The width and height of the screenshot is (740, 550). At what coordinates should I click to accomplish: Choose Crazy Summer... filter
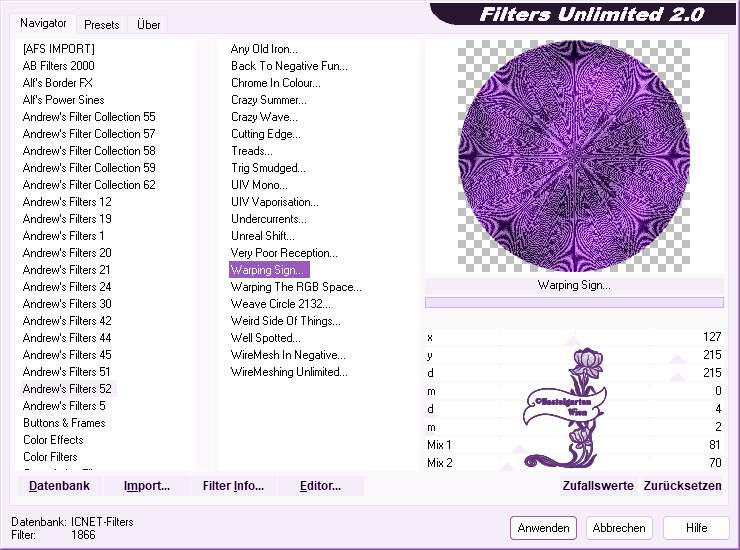269,100
